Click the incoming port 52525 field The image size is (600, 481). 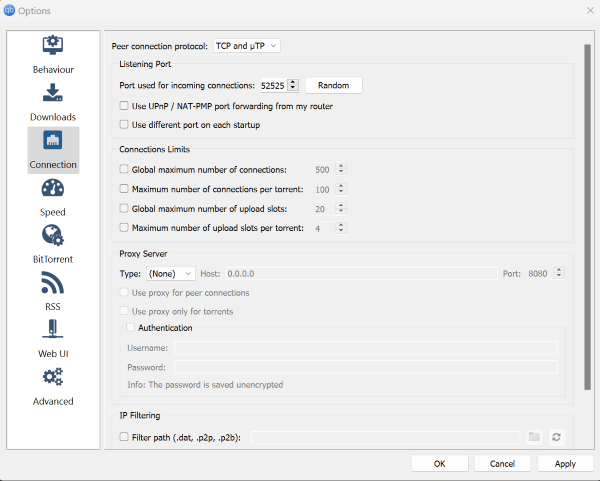[x=274, y=85]
